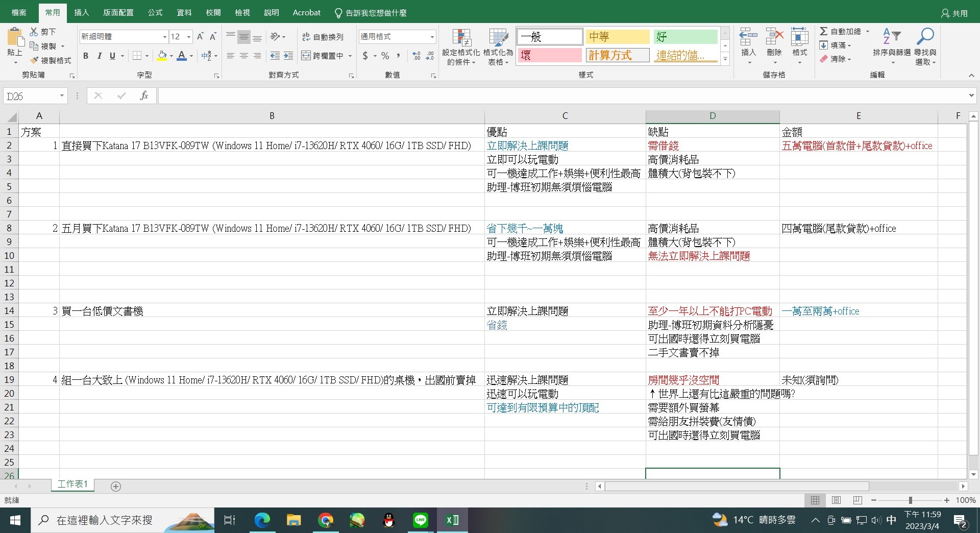The image size is (980, 533).
Task: Apply percent style format
Action: pos(385,56)
